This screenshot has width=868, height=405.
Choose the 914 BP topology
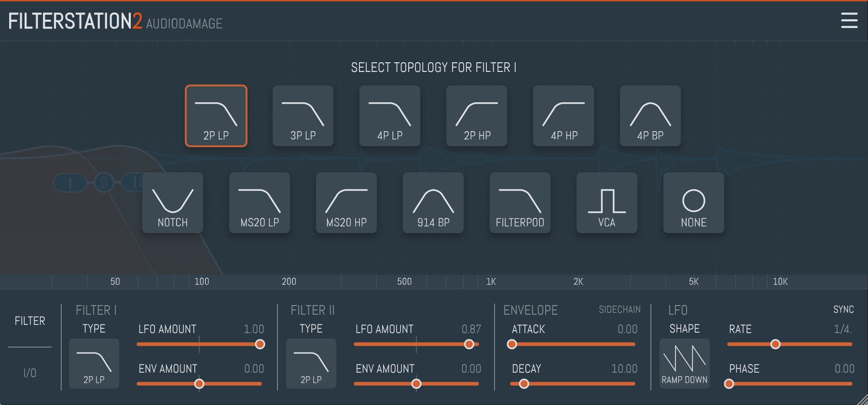click(x=433, y=203)
